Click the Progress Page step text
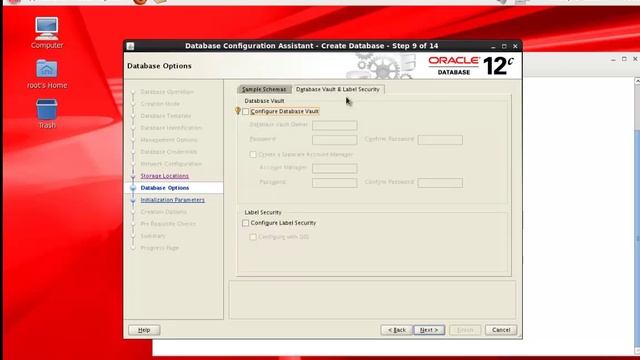This screenshot has width=640, height=360. tap(160, 248)
